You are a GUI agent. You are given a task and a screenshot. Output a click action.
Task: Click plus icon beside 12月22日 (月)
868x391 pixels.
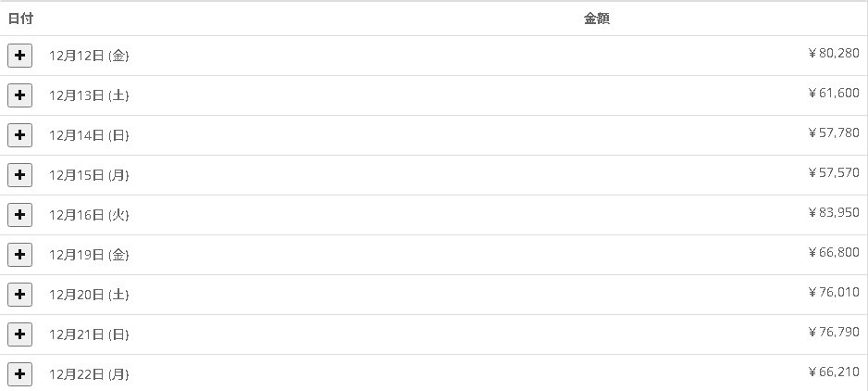point(19,374)
